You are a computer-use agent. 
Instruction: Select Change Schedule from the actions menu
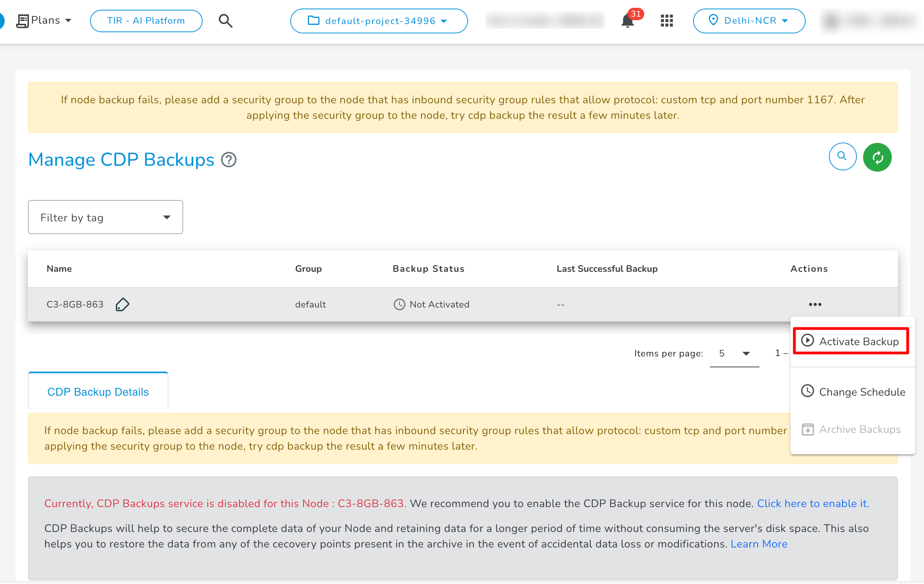(853, 391)
